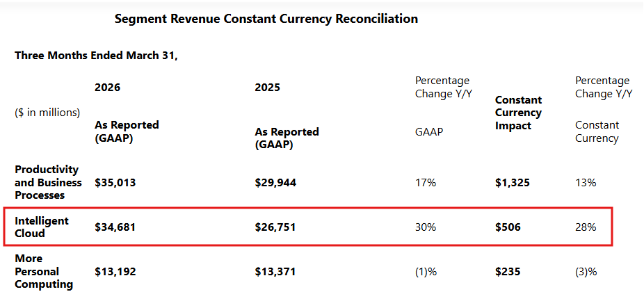Select the Constant Currency Impact header
Screen dimensions: 644x301
(x=518, y=113)
